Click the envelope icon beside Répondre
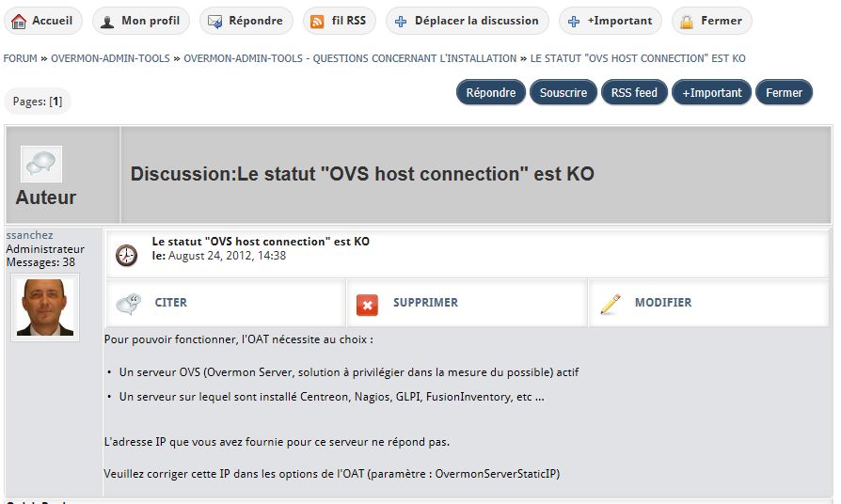This screenshot has width=841, height=504. (214, 21)
